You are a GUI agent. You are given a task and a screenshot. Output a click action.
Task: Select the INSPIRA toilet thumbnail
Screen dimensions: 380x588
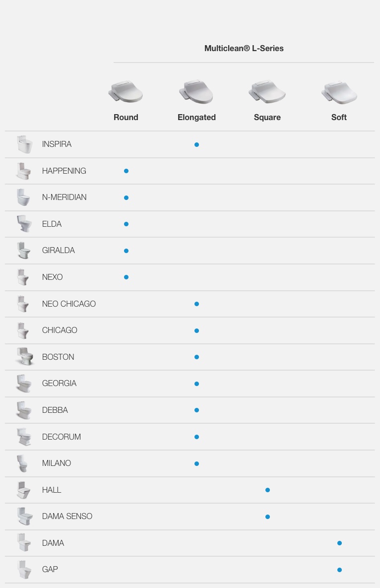(25, 144)
